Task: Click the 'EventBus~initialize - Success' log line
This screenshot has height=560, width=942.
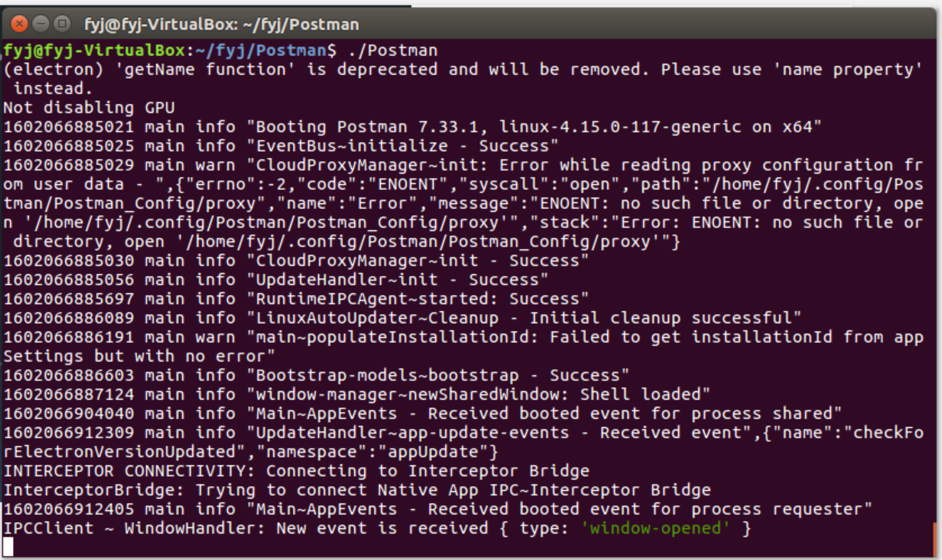Action: pos(281,146)
